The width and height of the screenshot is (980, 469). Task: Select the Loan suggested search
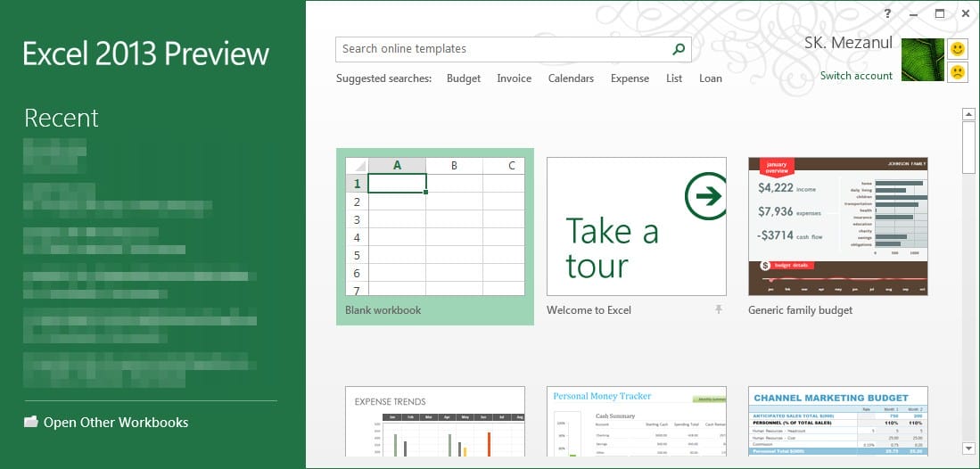[711, 78]
